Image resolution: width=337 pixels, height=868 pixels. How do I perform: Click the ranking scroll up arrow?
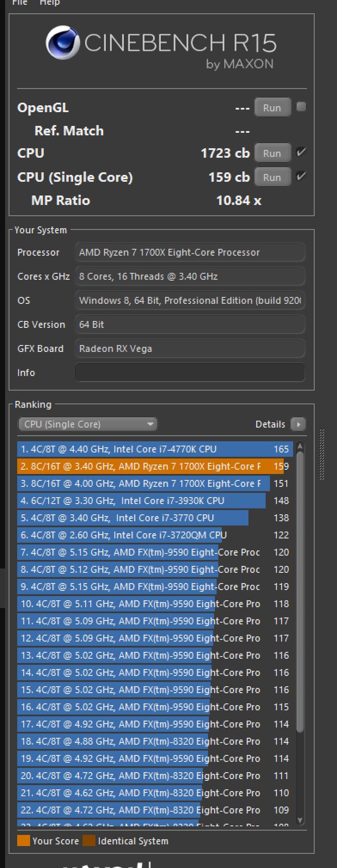[x=300, y=446]
